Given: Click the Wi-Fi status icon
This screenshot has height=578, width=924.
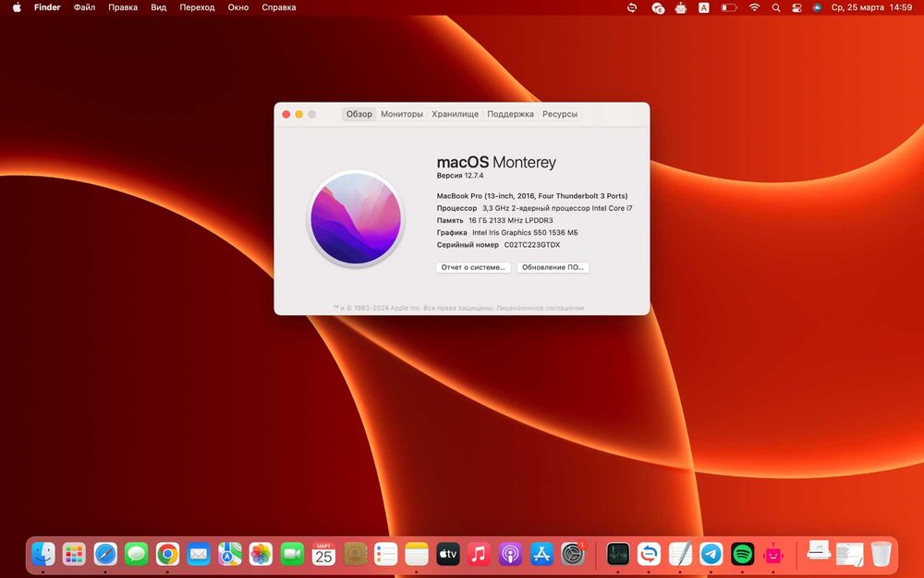Looking at the screenshot, I should [754, 7].
